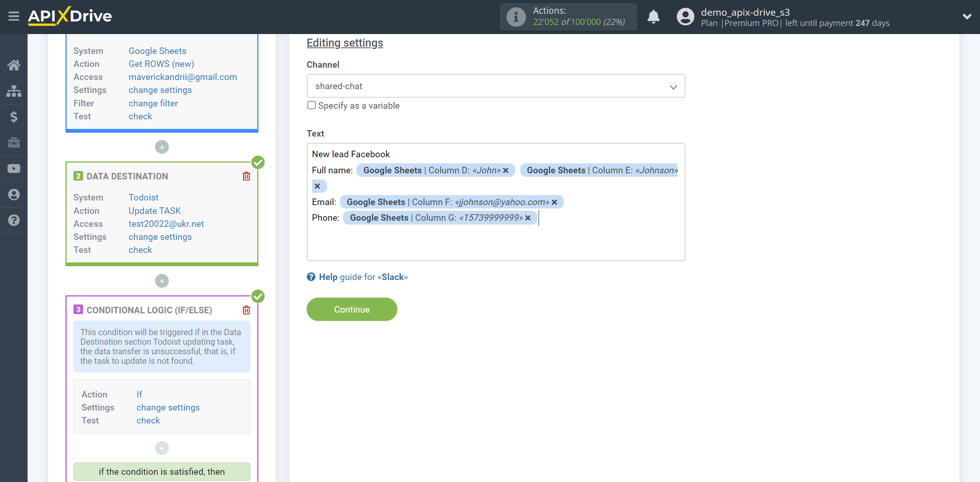The width and height of the screenshot is (980, 482).
Task: Open the help question mark sidebar icon
Action: click(x=14, y=220)
